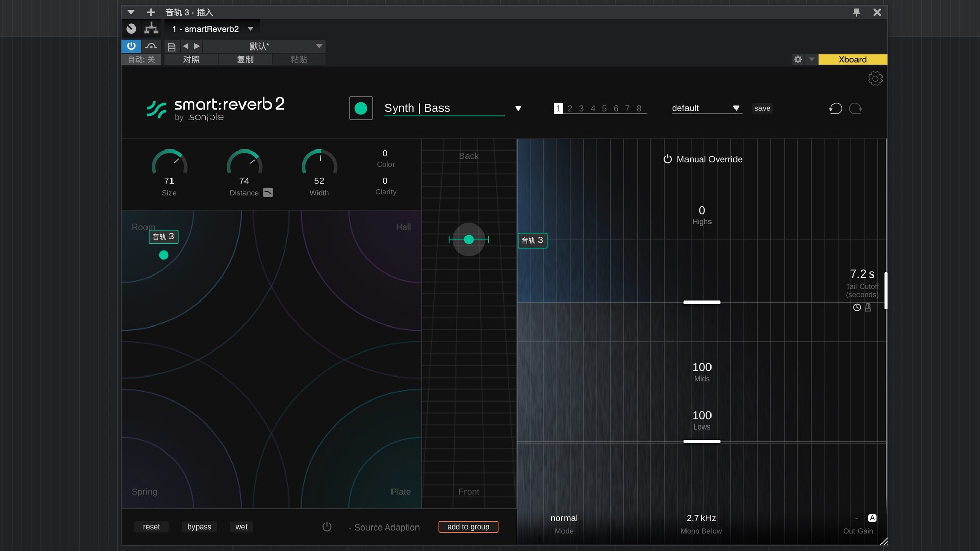Image resolution: width=980 pixels, height=551 pixels.
Task: Click the Width knob
Action: (320, 163)
